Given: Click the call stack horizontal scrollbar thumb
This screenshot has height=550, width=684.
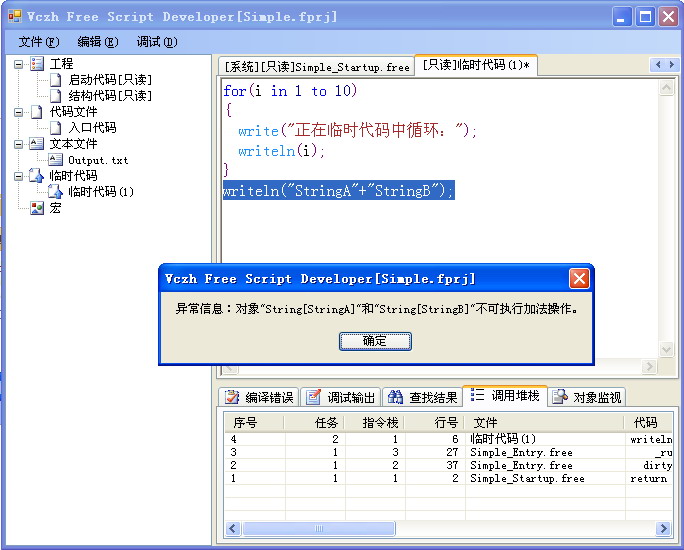Looking at the screenshot, I should pos(319,528).
